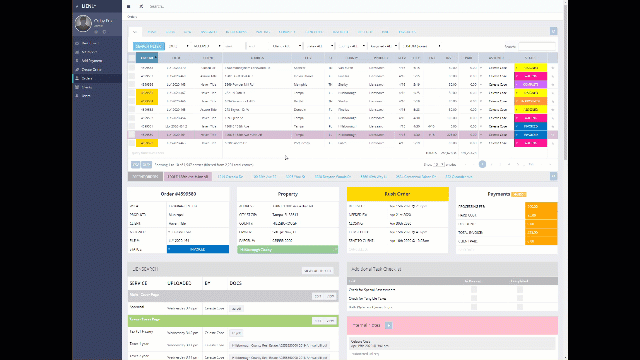This screenshot has height=360, width=640.
Task: Open the blue status dropdown in the order card
Action: tap(198, 249)
